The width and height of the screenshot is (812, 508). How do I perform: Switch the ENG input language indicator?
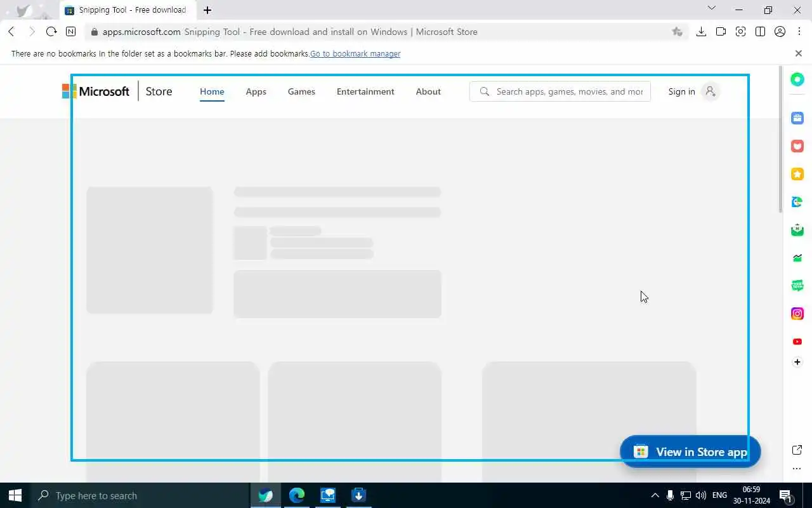pos(719,495)
